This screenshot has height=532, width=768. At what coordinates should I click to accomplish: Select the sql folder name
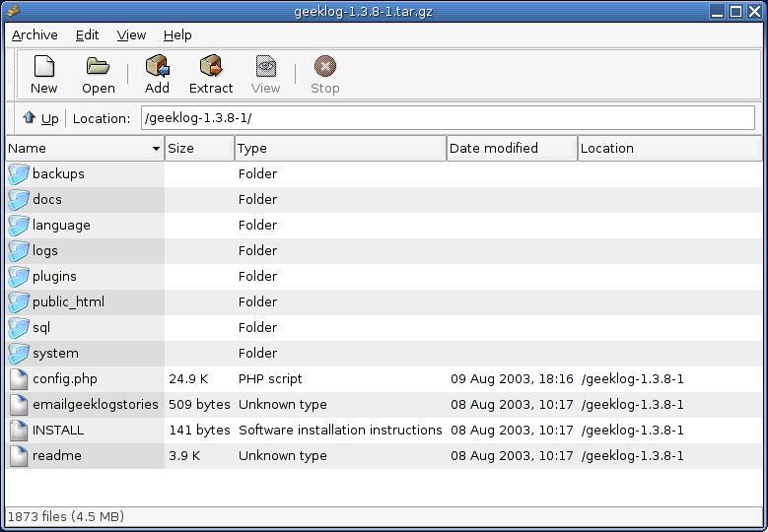[x=41, y=327]
